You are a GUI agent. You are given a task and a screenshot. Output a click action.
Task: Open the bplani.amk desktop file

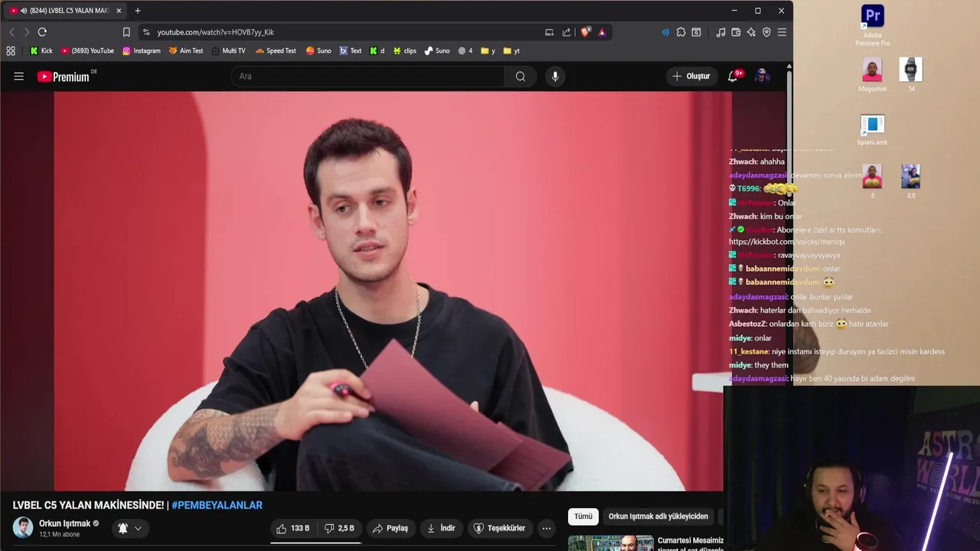click(872, 129)
